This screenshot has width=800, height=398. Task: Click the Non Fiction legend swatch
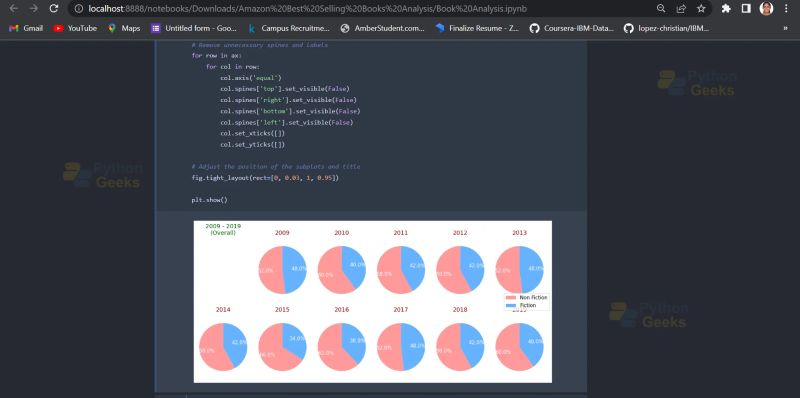(511, 297)
